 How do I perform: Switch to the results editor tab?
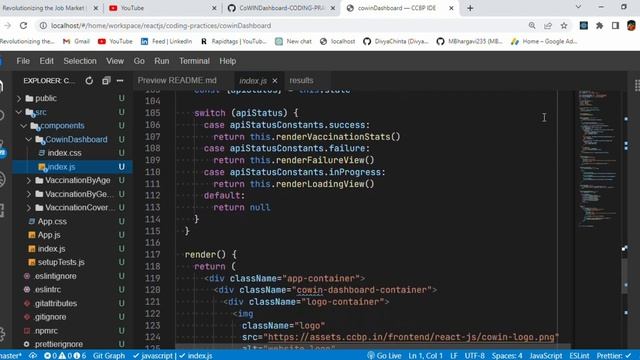(x=301, y=80)
